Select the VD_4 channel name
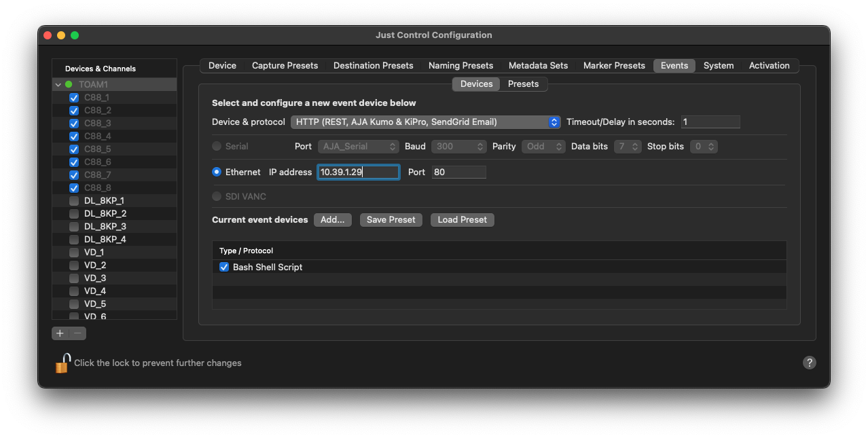 [95, 291]
